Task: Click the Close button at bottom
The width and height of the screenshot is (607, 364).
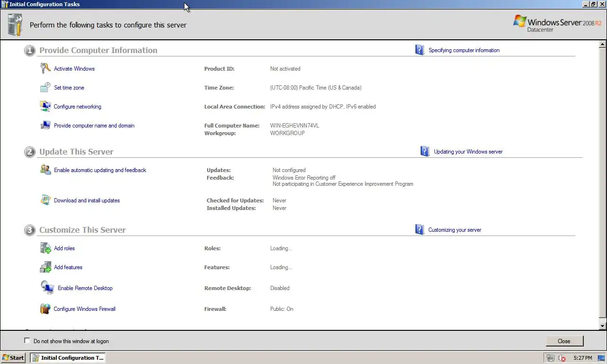Action: tap(564, 341)
